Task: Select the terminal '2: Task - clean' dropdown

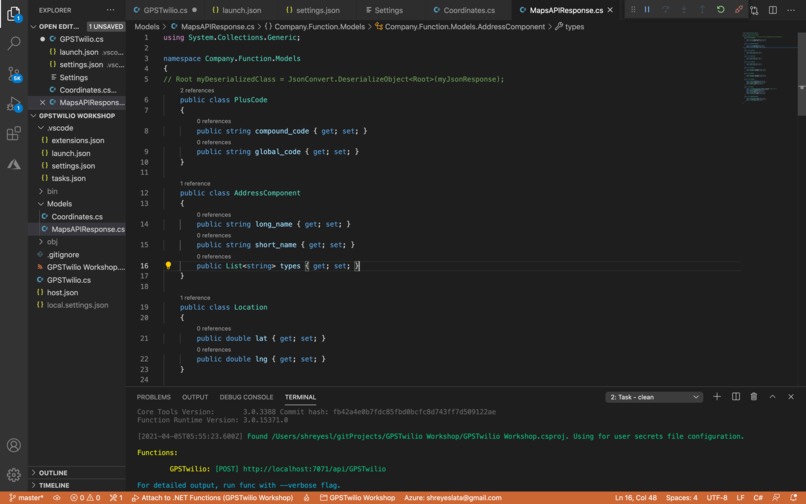Action: (x=654, y=397)
